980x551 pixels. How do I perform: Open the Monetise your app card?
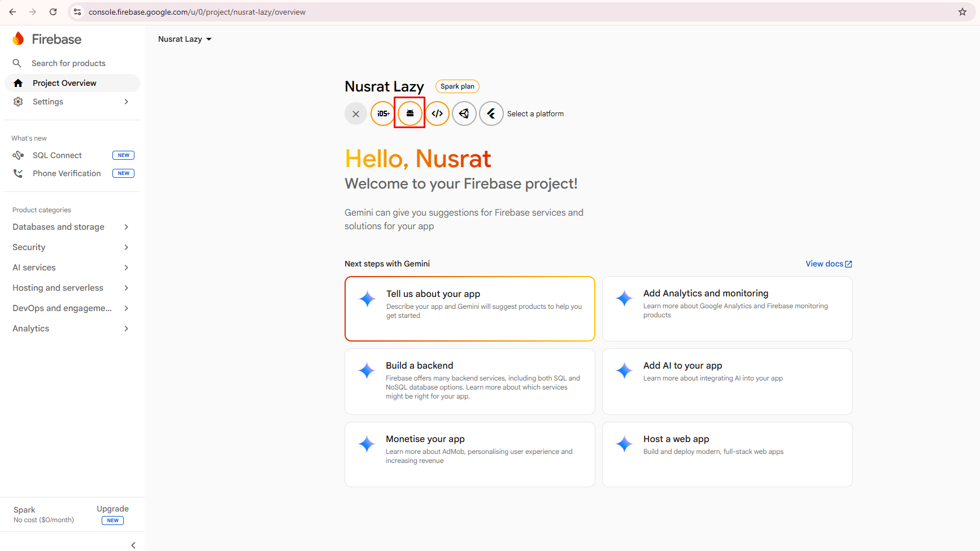(x=470, y=454)
